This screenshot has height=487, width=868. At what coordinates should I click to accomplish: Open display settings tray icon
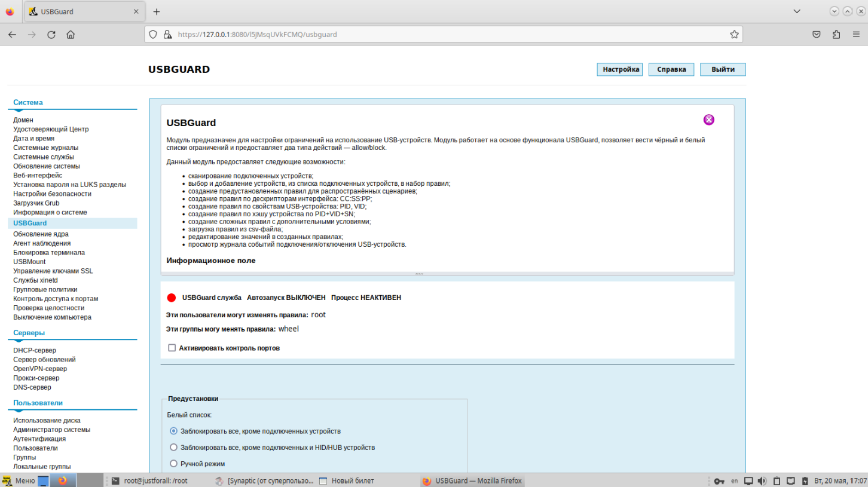[748, 481]
